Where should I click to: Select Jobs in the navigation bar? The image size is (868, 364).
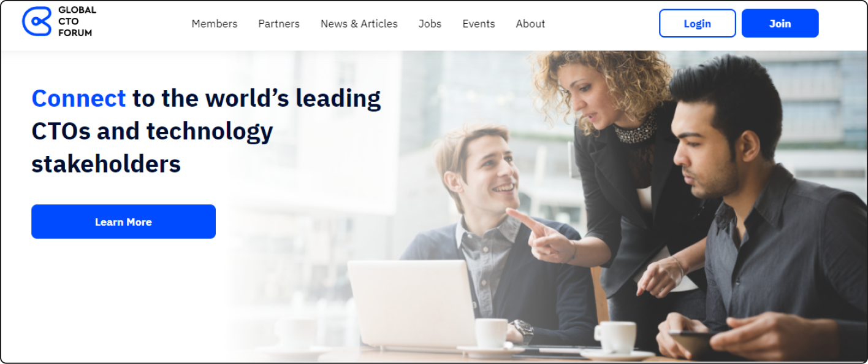pos(430,23)
